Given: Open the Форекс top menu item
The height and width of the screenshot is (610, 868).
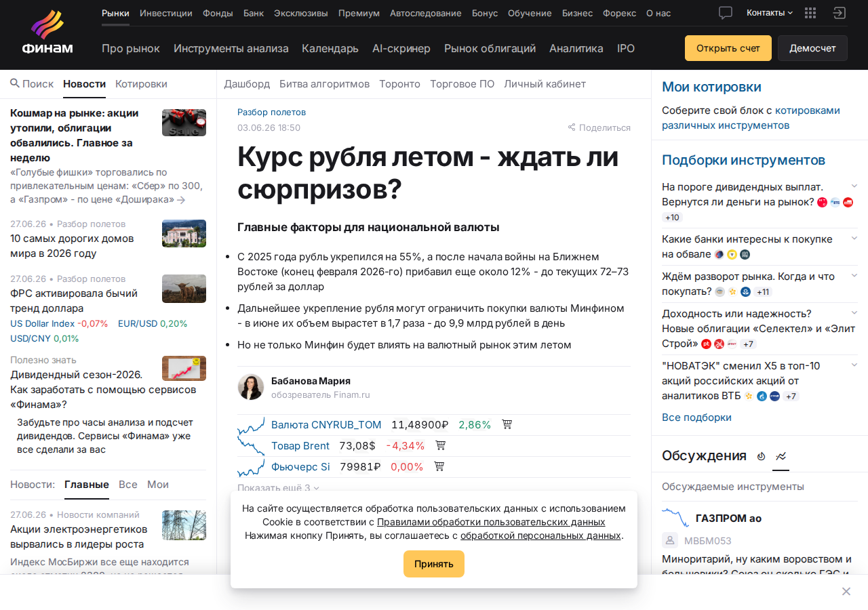Looking at the screenshot, I should pyautogui.click(x=620, y=13).
